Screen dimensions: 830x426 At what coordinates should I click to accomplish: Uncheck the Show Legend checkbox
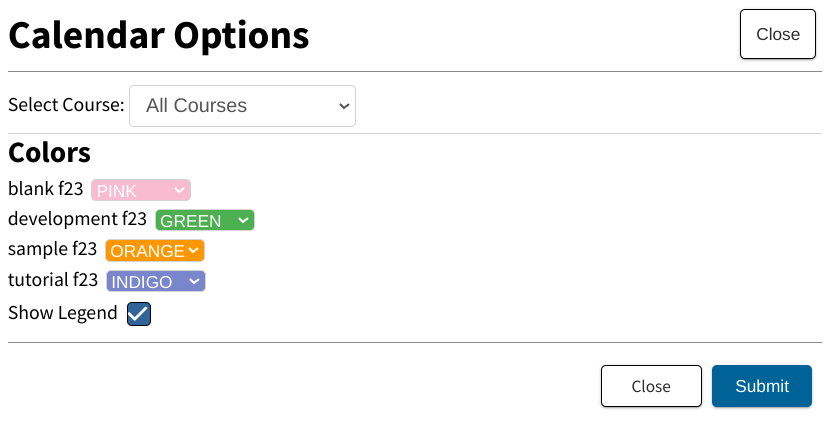tap(139, 314)
